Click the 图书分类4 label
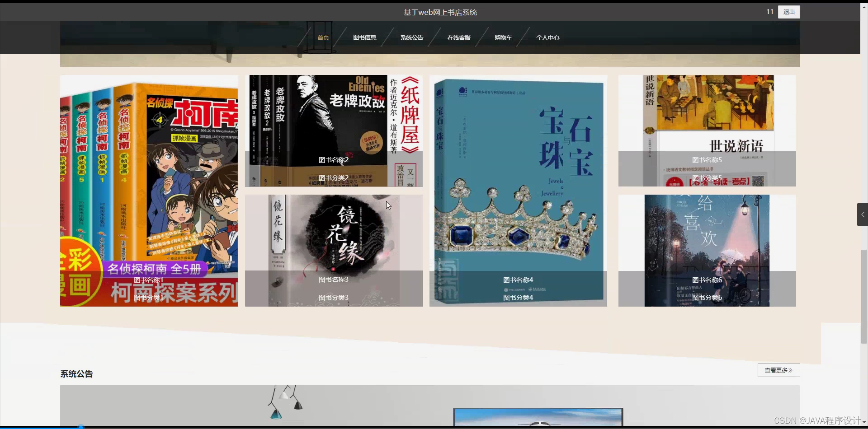This screenshot has height=429, width=868. [518, 298]
